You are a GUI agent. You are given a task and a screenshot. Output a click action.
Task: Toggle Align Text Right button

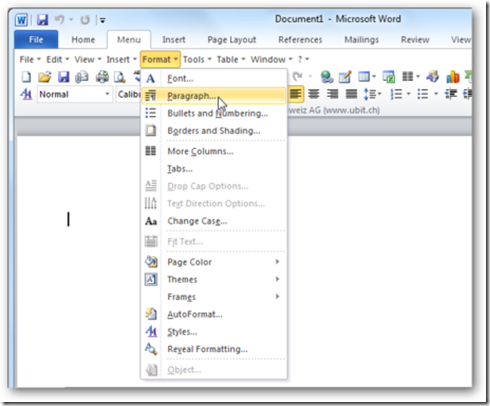pos(332,94)
